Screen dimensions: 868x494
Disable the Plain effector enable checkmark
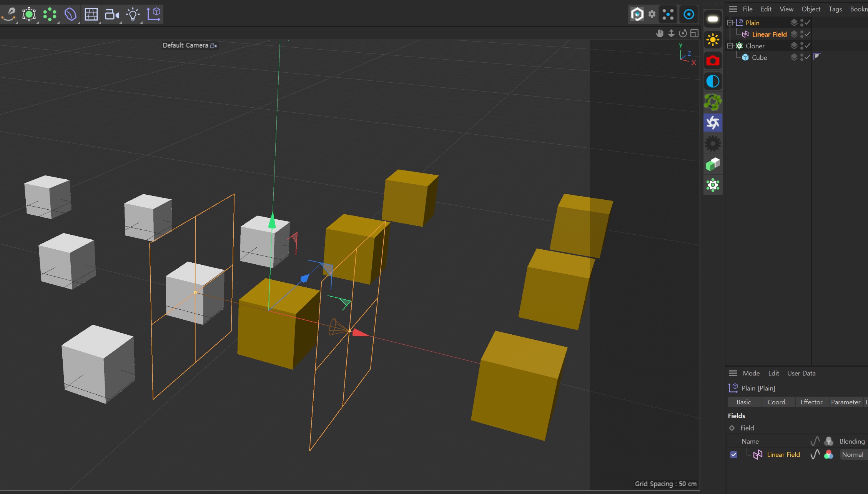click(808, 23)
